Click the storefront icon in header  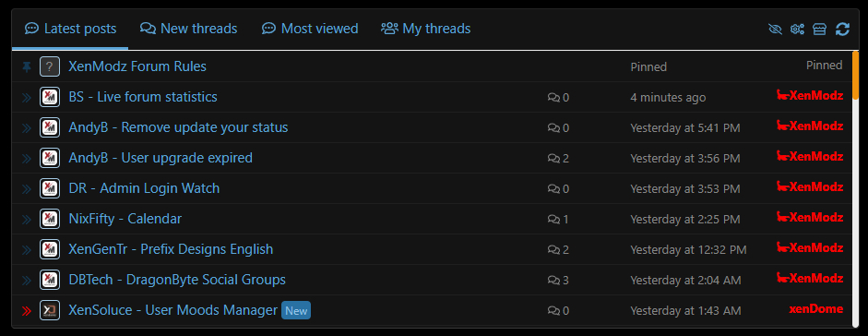pyautogui.click(x=819, y=30)
